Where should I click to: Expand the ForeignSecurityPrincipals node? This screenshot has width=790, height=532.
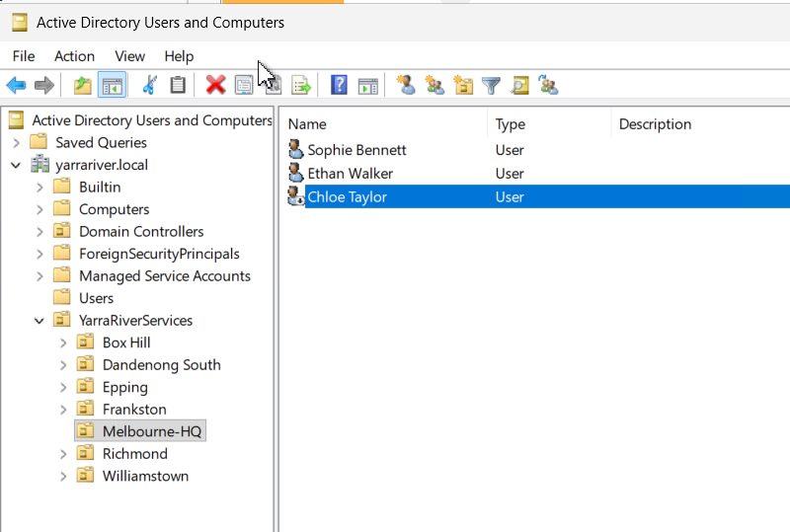click(x=39, y=254)
